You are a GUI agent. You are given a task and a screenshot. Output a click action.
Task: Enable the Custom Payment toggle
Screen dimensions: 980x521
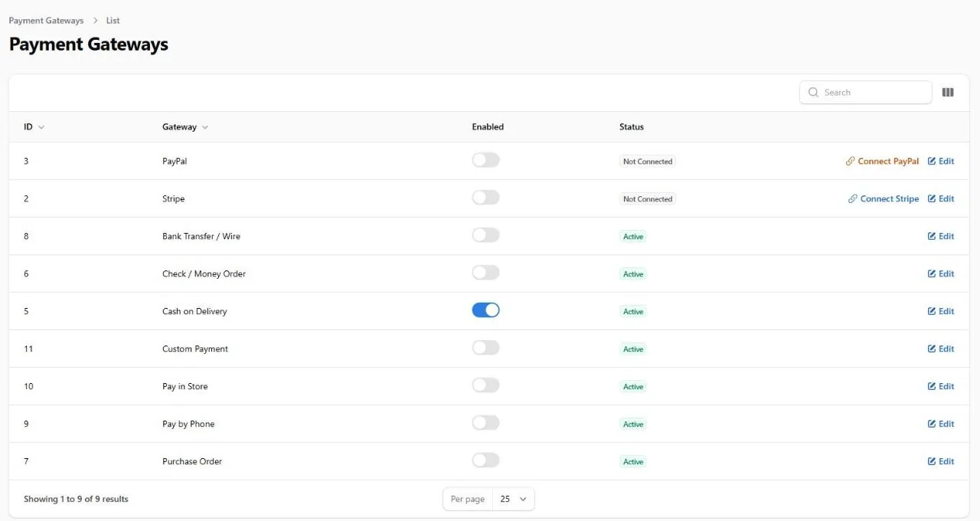pos(485,348)
